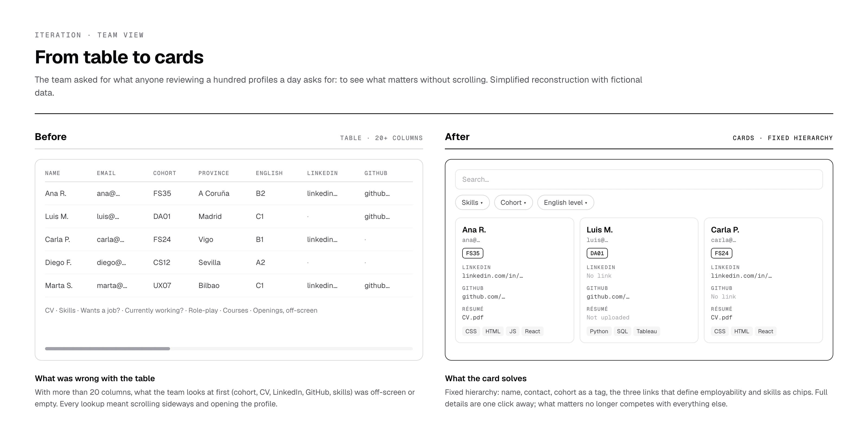
Task: Open Ana R.'s GitHub link in card
Action: pos(484,297)
